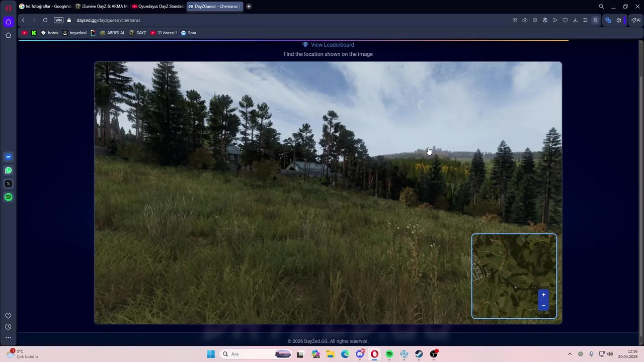The width and height of the screenshot is (644, 362).
Task: Toggle the VPN badge in address bar
Action: (58, 20)
